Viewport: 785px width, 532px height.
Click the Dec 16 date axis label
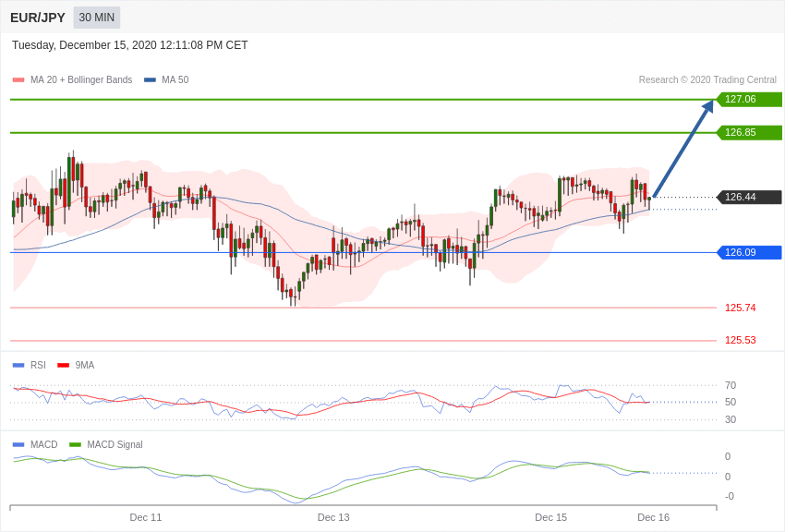click(x=653, y=517)
